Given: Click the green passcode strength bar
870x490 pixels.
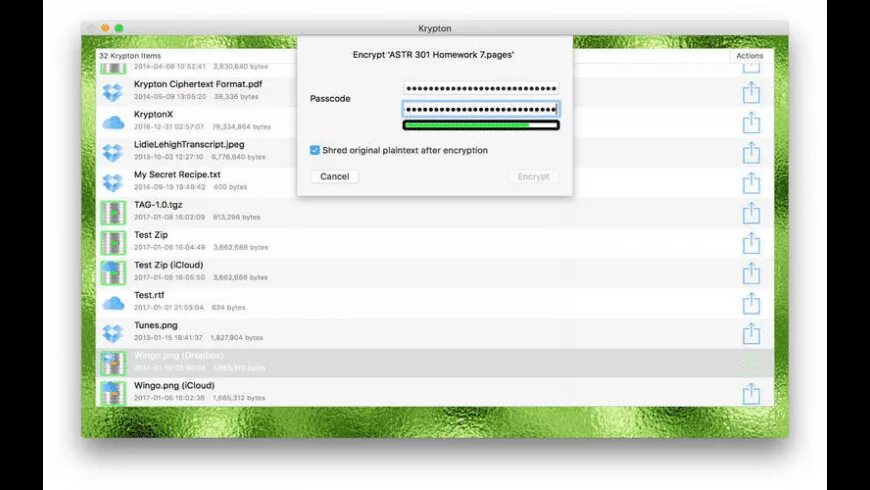Looking at the screenshot, I should tap(481, 125).
